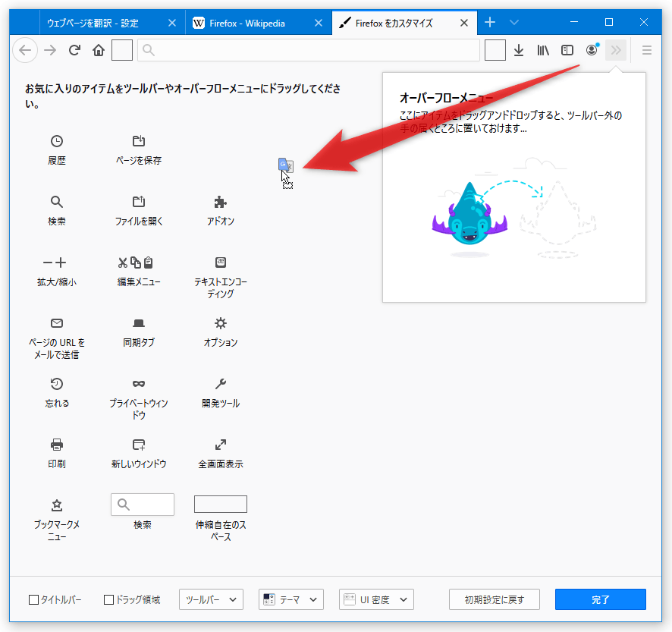Screen dimensions: 672x632
Task: Click the home button in navigation bar
Action: (x=99, y=50)
